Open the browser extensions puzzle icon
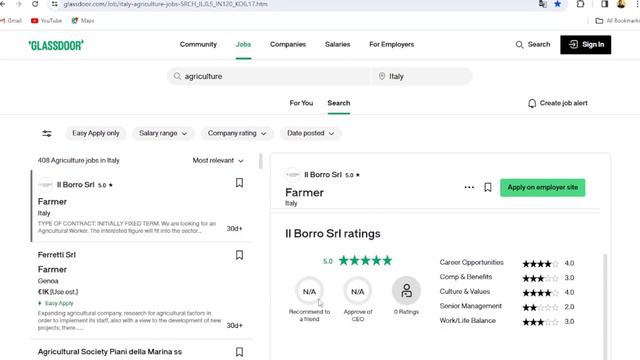Image resolution: width=640 pixels, height=360 pixels. pos(580,4)
